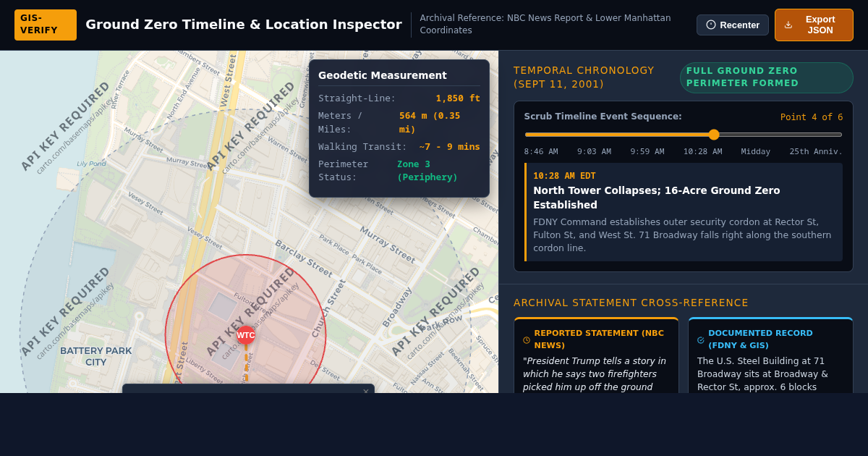This screenshot has height=456, width=868.
Task: Click the Lily Pond map label
Action: coord(91,164)
